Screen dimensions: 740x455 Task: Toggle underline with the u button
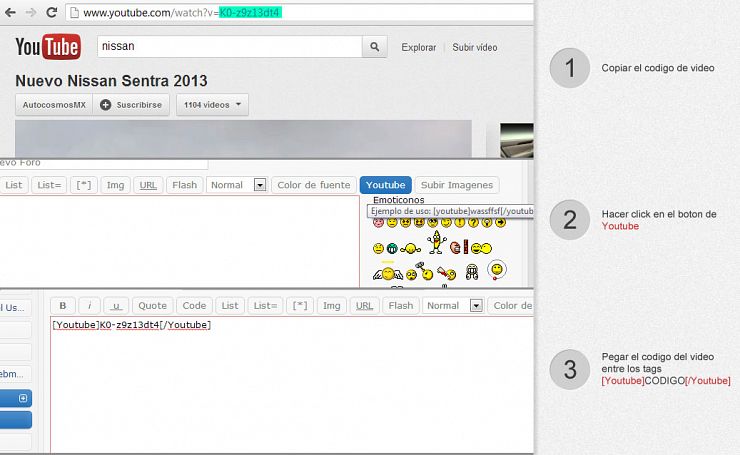116,306
